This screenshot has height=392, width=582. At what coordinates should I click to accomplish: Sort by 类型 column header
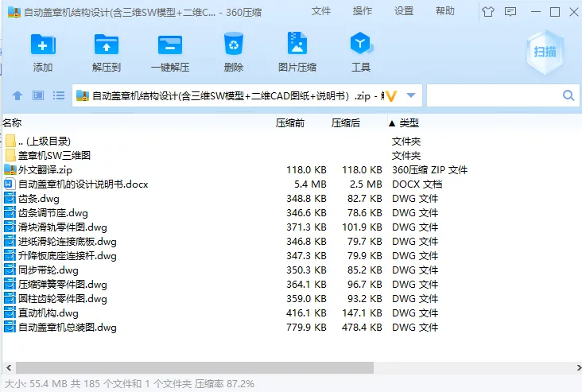[x=409, y=123]
